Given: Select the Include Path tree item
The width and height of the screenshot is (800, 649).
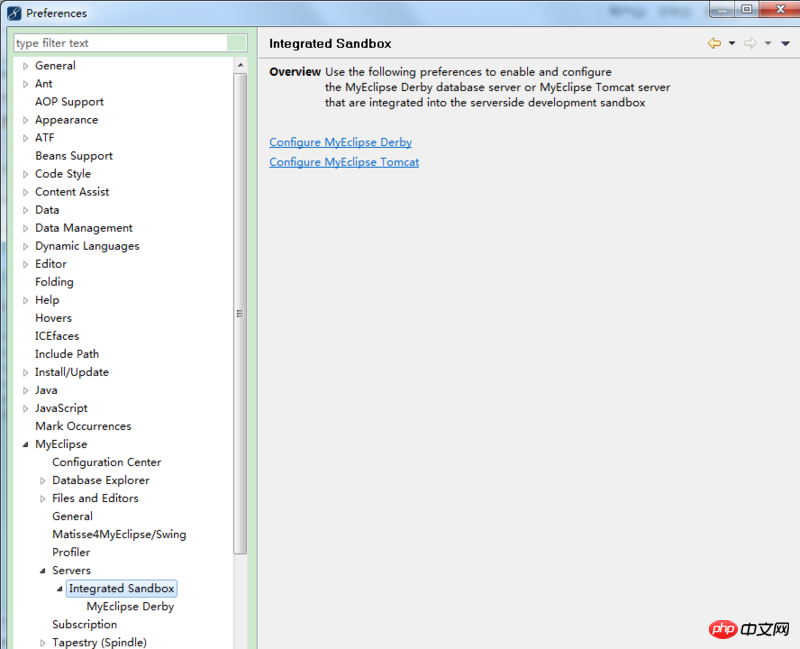Looking at the screenshot, I should pos(67,354).
